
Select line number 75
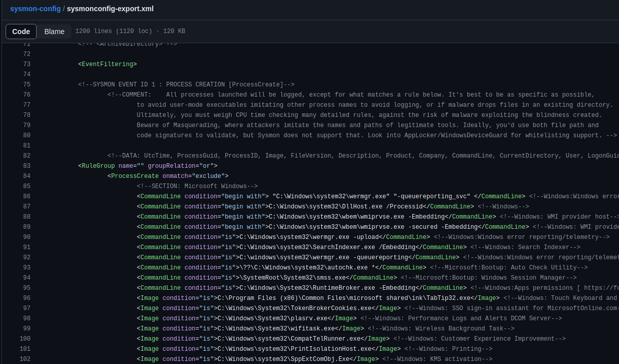coord(26,85)
